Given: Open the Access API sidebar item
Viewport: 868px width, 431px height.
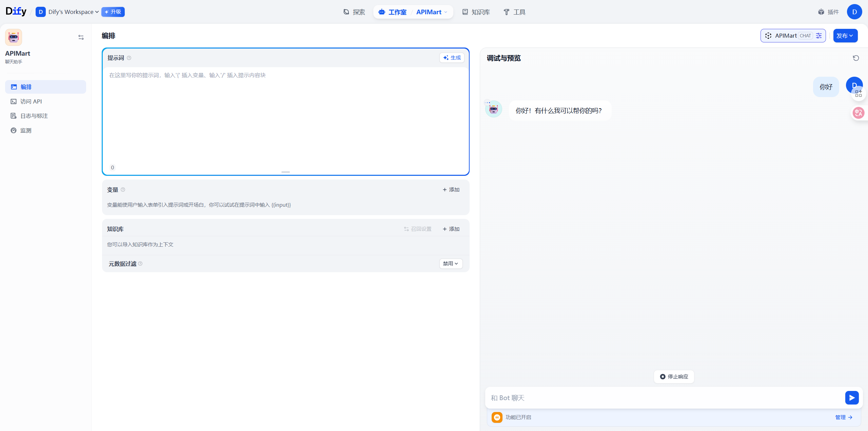Looking at the screenshot, I should [x=31, y=101].
